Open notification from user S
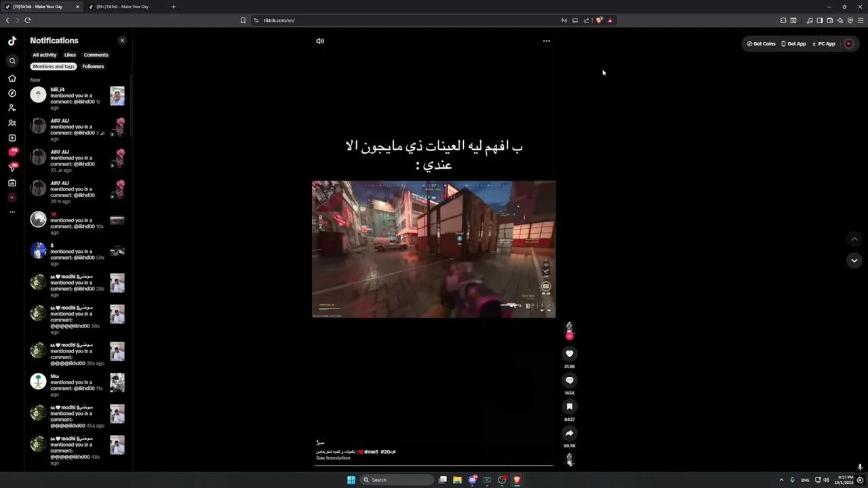The width and height of the screenshot is (868, 488). [77, 254]
